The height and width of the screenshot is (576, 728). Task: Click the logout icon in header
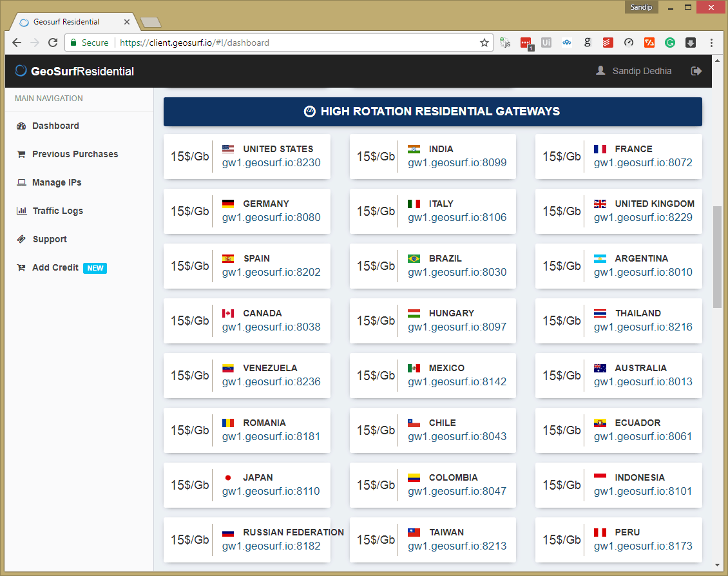point(696,71)
